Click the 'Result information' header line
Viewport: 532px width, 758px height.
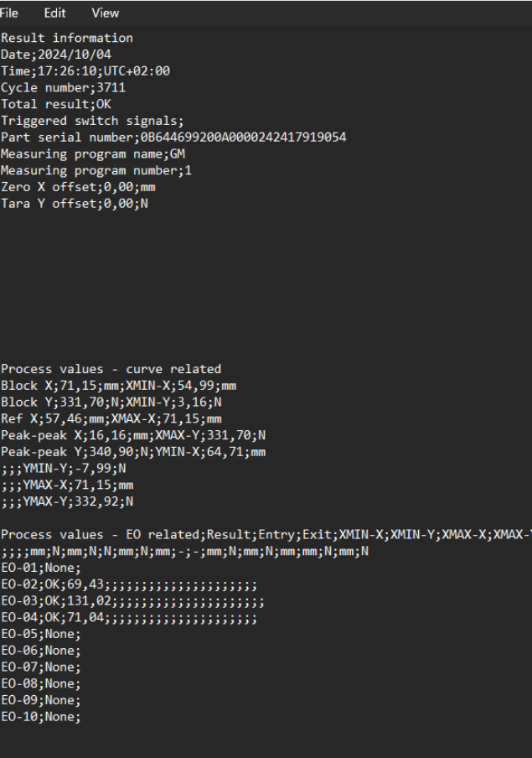[67, 38]
